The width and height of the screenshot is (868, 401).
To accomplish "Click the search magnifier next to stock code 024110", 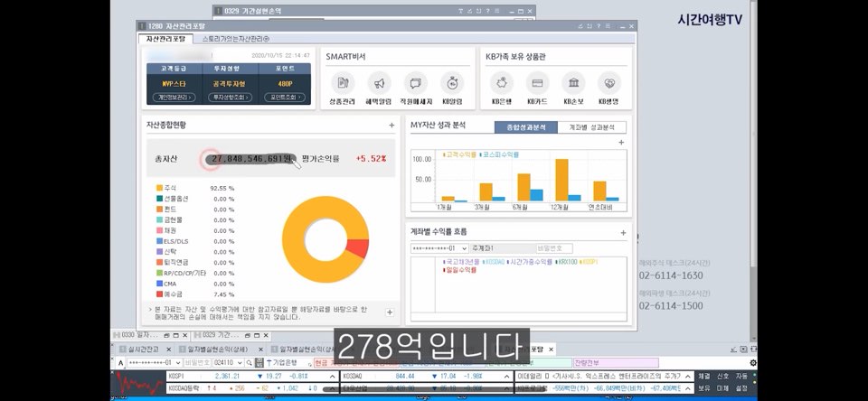I will tap(250, 363).
